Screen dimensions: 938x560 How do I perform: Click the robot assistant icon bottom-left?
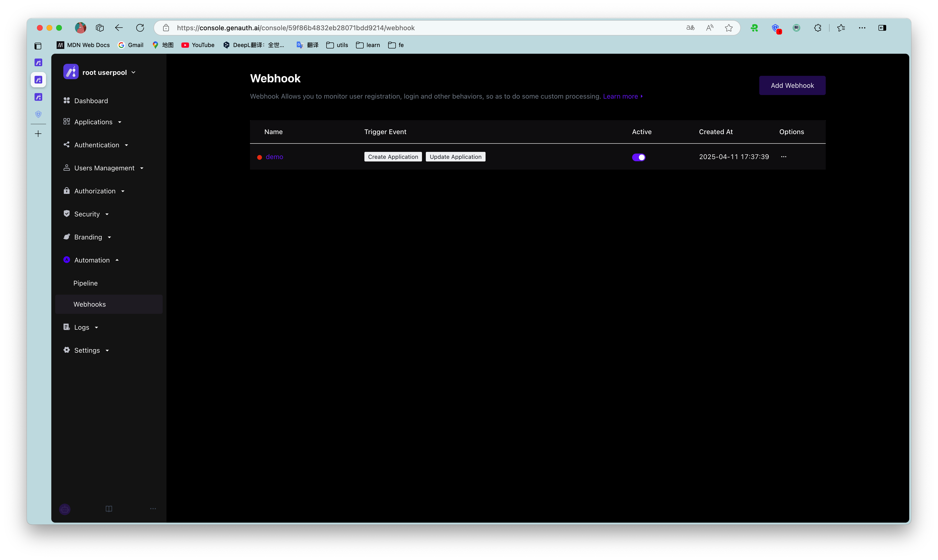(65, 509)
